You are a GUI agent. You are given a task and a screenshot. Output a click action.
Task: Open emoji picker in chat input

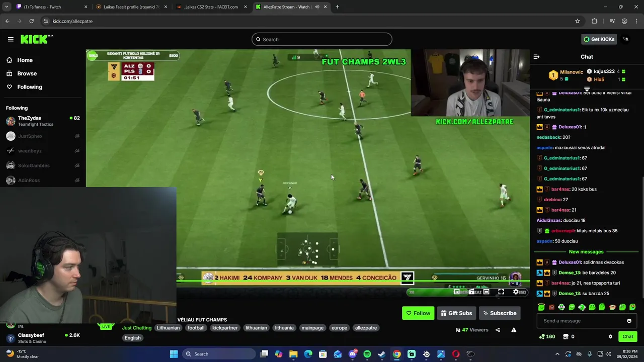[x=629, y=321]
